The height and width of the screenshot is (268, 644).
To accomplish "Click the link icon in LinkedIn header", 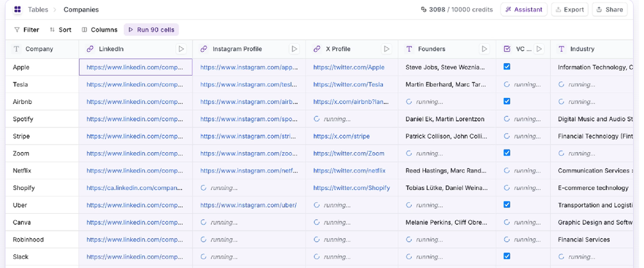I will (x=90, y=49).
